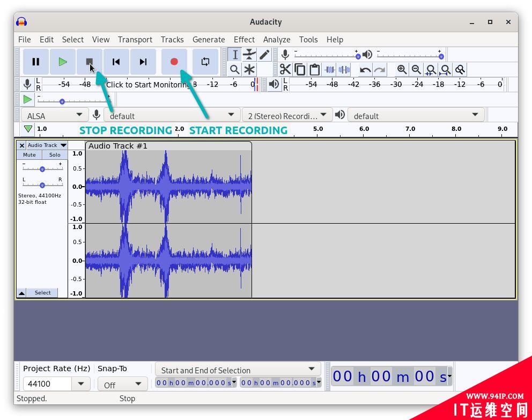Click the Zoom Toggle icon
532x420 pixels.
tap(460, 70)
